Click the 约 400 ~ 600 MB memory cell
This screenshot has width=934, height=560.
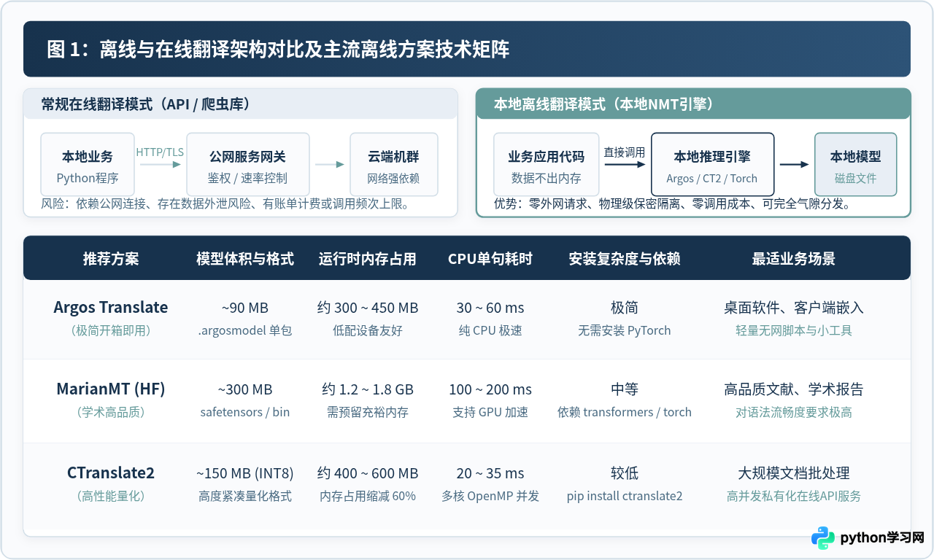(x=368, y=473)
